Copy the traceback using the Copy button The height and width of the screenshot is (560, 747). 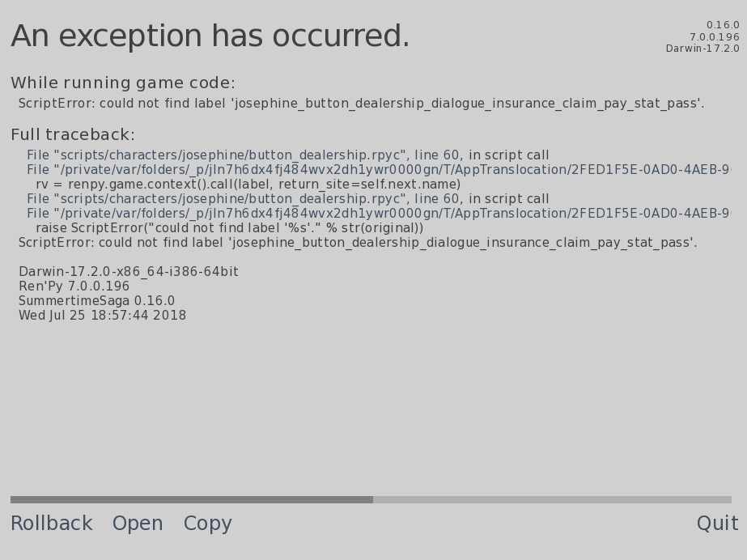point(207,524)
